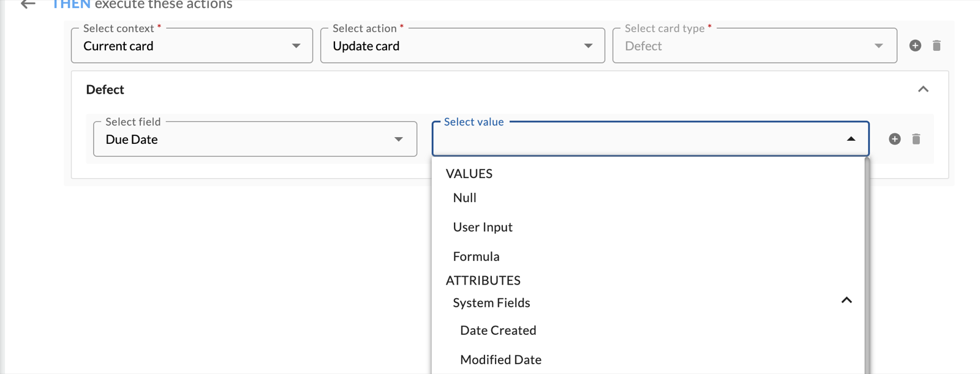This screenshot has width=980, height=374.
Task: Select Date Created attribute
Action: (x=649, y=331)
